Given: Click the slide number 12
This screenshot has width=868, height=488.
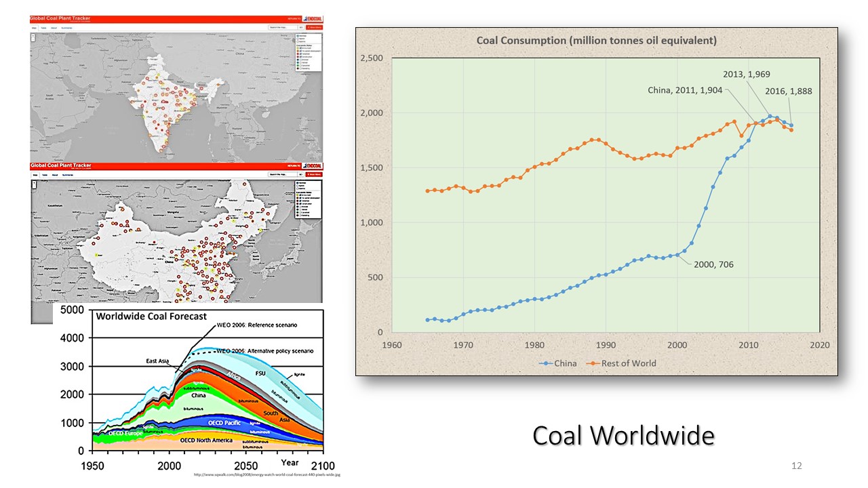Looking at the screenshot, I should (x=797, y=466).
